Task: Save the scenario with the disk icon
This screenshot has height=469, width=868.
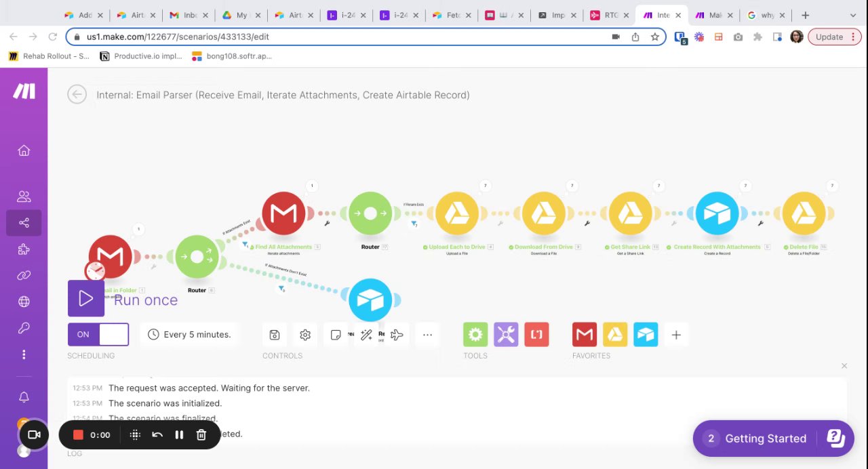Action: coord(275,335)
